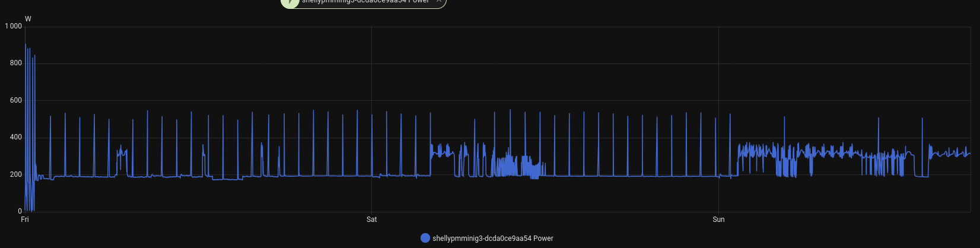Click the 1 000 value on the Y axis
The height and width of the screenshot is (248, 980).
point(13,26)
